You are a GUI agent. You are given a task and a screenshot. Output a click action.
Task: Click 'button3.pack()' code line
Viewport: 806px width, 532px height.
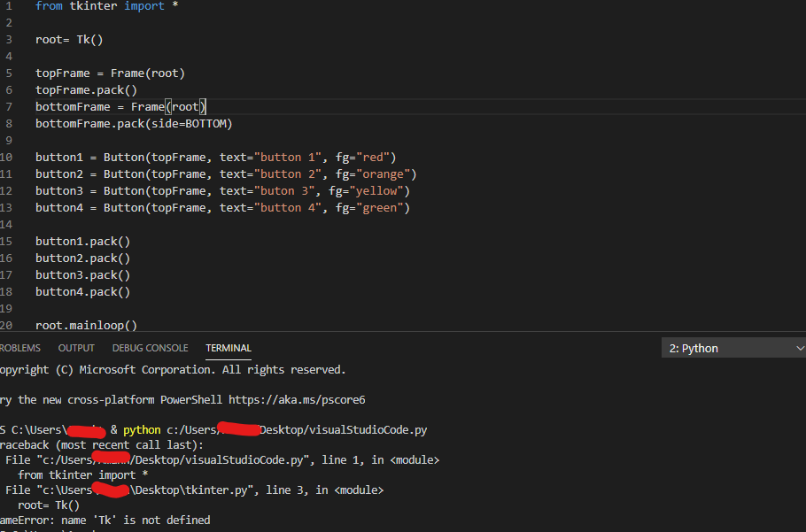(x=82, y=274)
